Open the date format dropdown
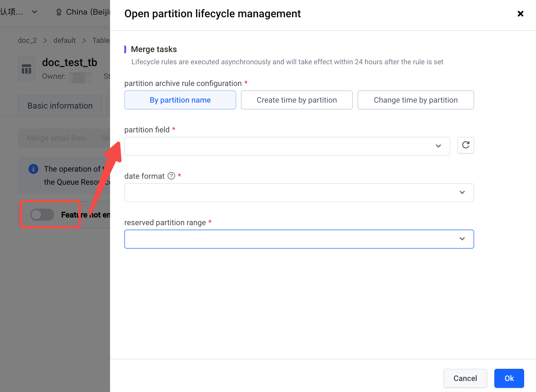The width and height of the screenshot is (536, 392). click(299, 192)
